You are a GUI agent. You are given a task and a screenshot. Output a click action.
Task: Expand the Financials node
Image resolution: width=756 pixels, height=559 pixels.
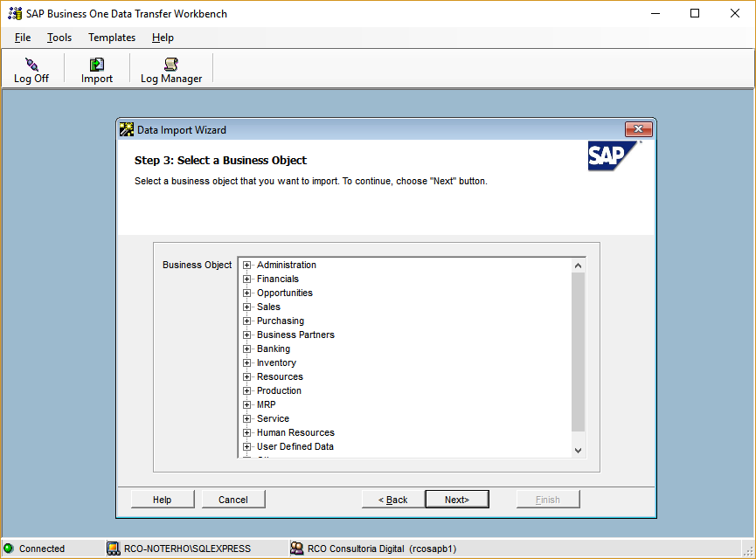[x=246, y=279]
